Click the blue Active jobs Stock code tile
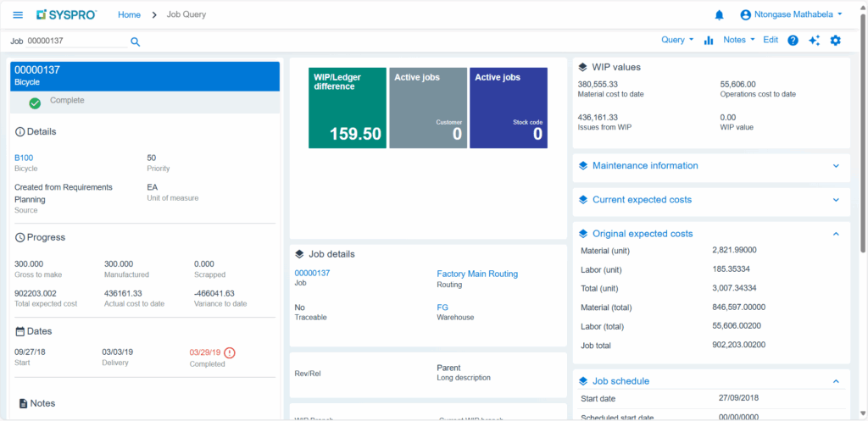The image size is (868, 421). (x=509, y=108)
